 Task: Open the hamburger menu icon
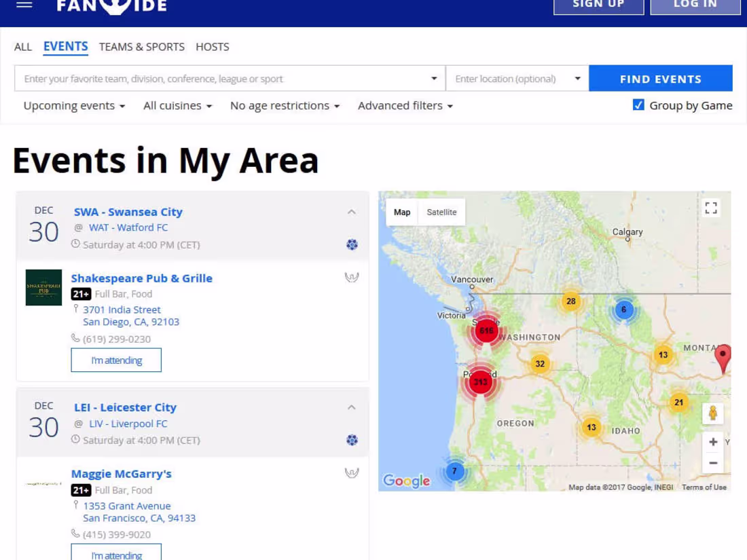click(24, 4)
